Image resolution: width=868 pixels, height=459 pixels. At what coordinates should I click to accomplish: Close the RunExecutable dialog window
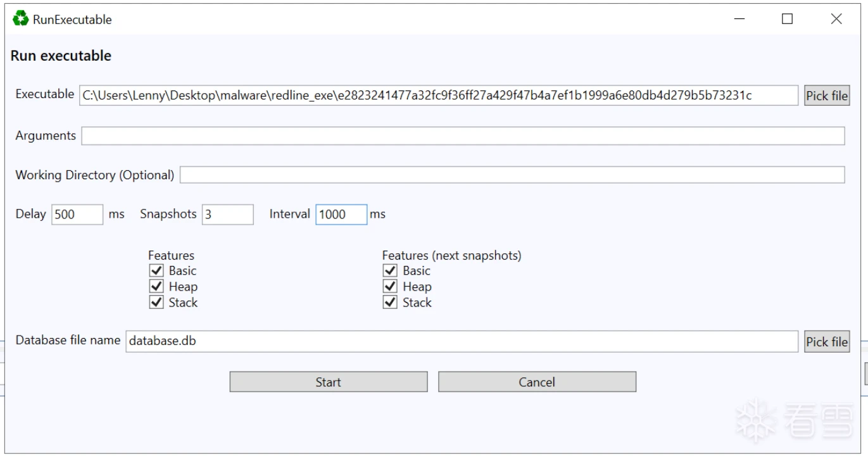[836, 20]
